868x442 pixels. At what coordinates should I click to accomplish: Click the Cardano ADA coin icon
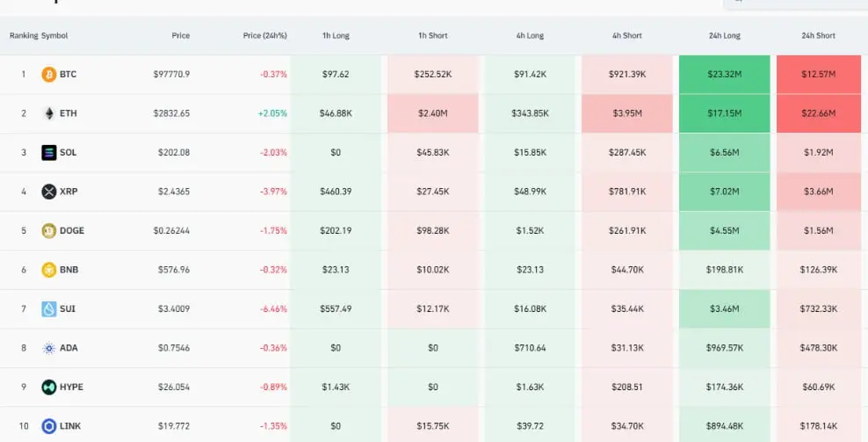click(49, 348)
